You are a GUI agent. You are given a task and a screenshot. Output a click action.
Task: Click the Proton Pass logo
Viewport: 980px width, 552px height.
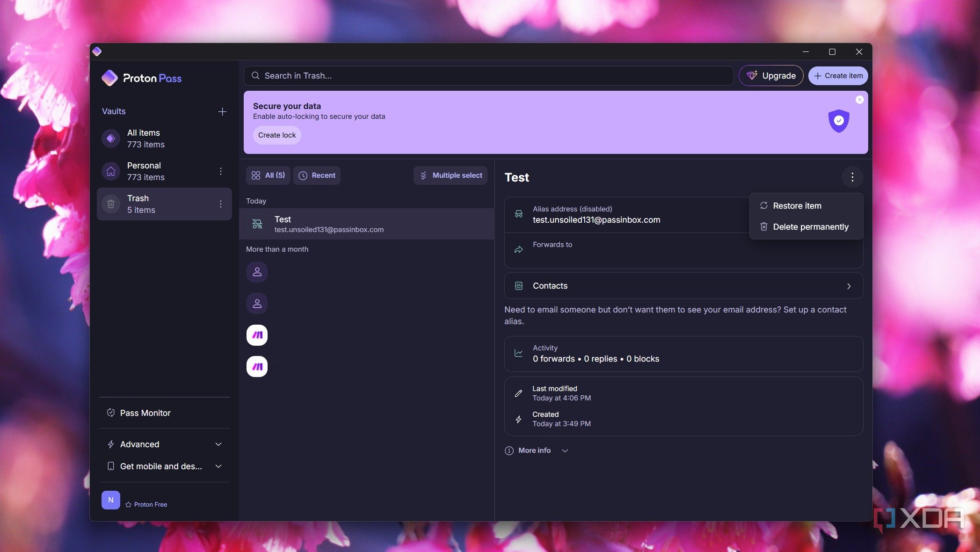(x=142, y=78)
